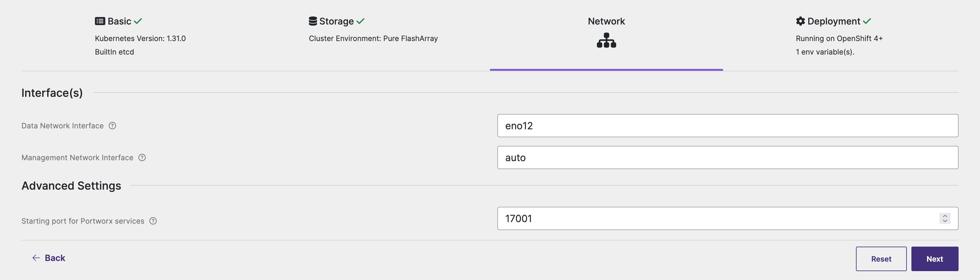
Task: Click the Next button
Action: point(935,259)
